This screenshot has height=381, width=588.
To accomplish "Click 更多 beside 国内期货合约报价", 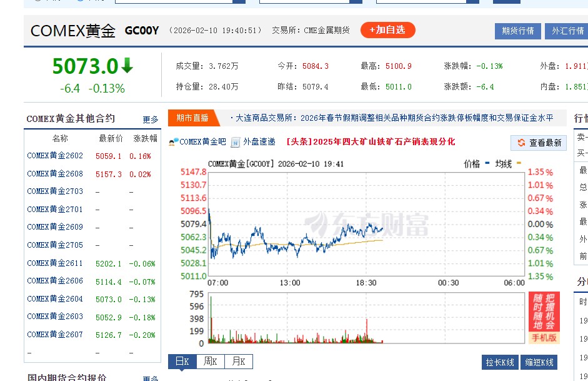I will click(x=149, y=378).
